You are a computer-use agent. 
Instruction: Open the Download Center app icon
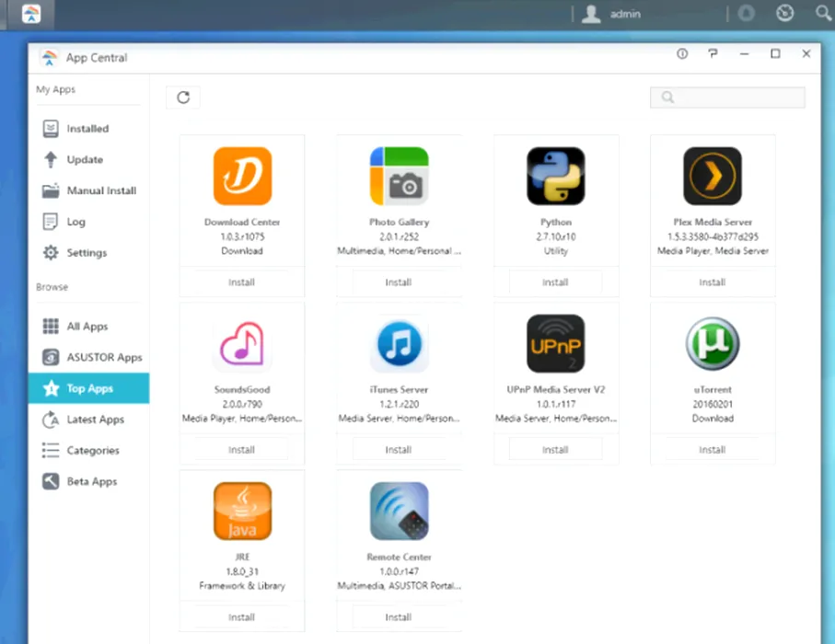242,176
